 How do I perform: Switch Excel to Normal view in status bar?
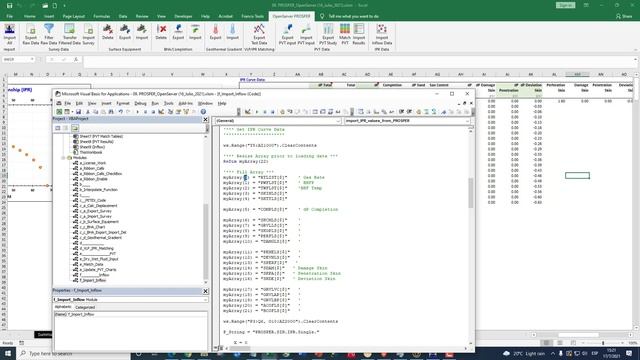pos(546,343)
